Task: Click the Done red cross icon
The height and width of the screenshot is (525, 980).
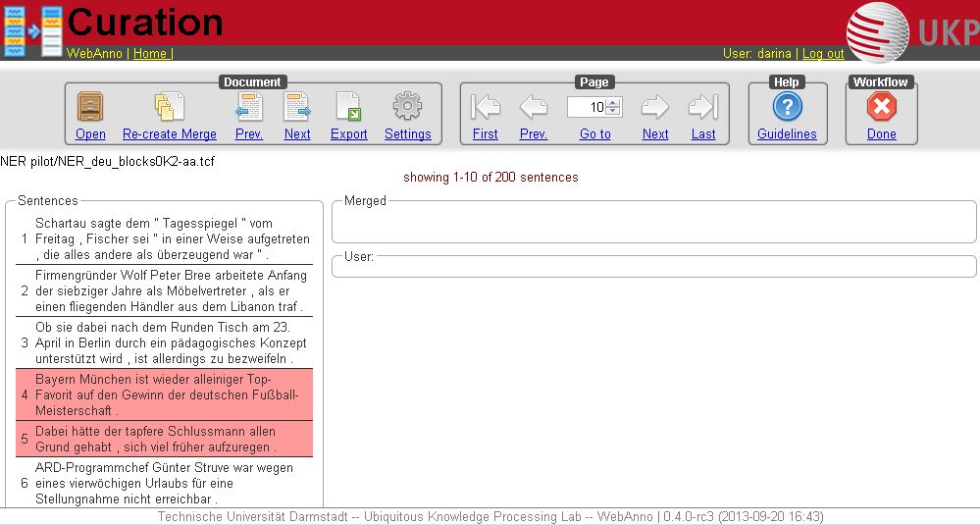Action: coord(882,106)
